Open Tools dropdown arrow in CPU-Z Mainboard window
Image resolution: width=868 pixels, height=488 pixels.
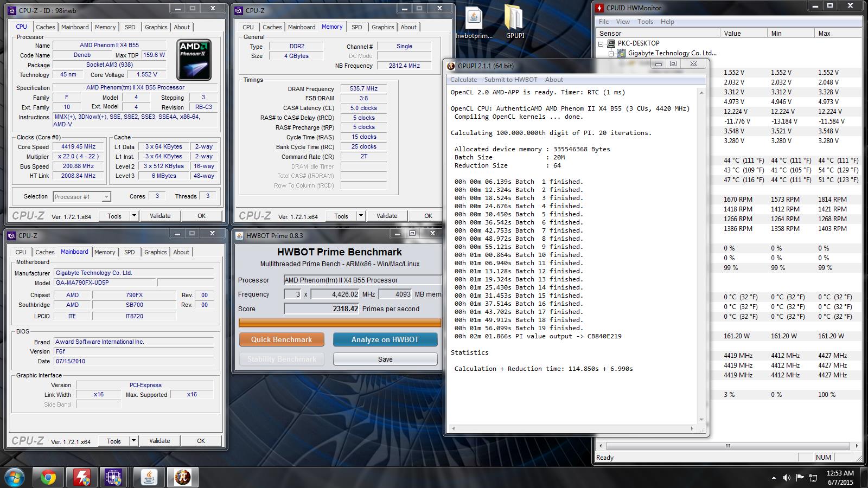[133, 441]
